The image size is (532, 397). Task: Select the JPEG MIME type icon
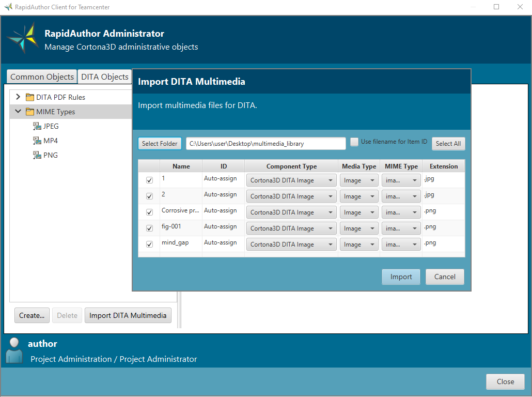pos(37,126)
